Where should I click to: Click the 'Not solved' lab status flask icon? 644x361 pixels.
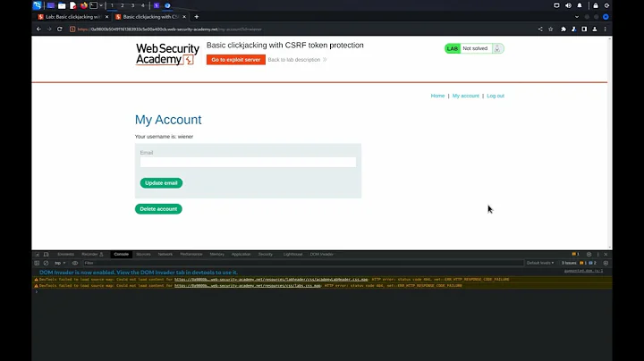point(497,48)
